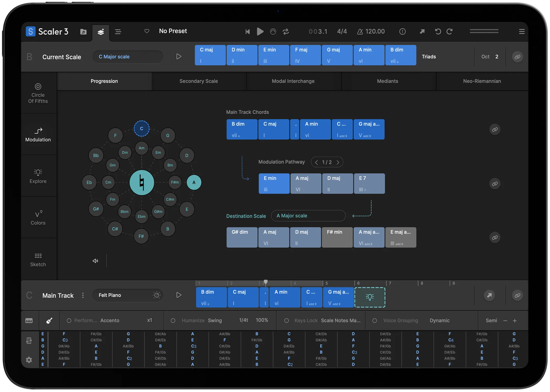The height and width of the screenshot is (392, 550).
Task: Favorite the preset with the heart icon
Action: click(x=147, y=31)
